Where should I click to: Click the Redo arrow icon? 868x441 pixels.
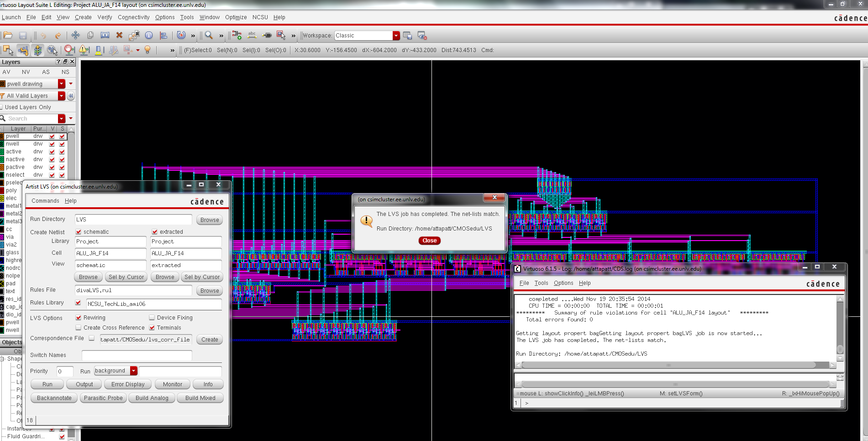[x=58, y=35]
